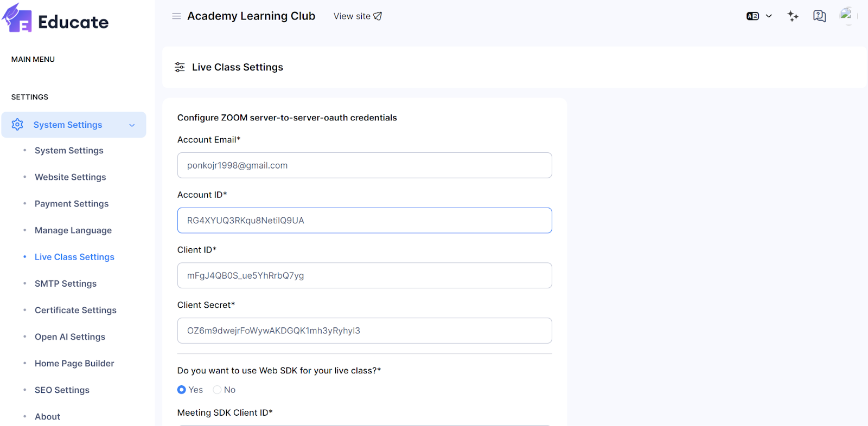Click the View site link
The height and width of the screenshot is (426, 868).
(358, 16)
